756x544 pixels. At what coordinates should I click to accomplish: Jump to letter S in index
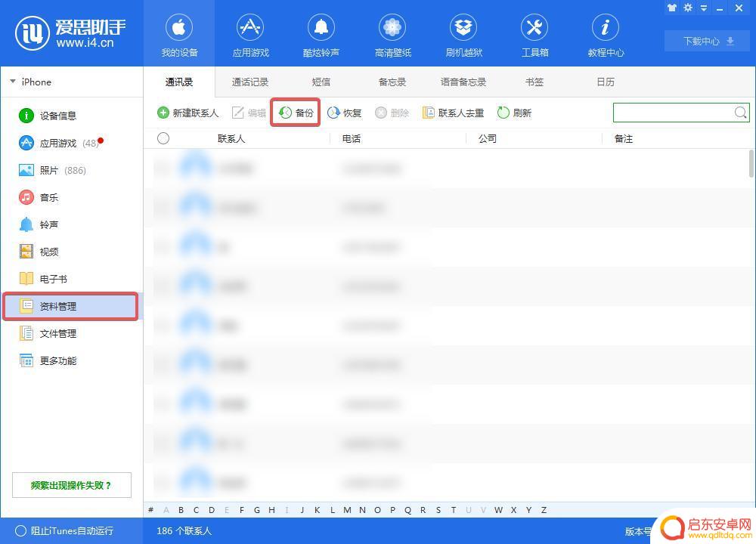[x=438, y=510]
